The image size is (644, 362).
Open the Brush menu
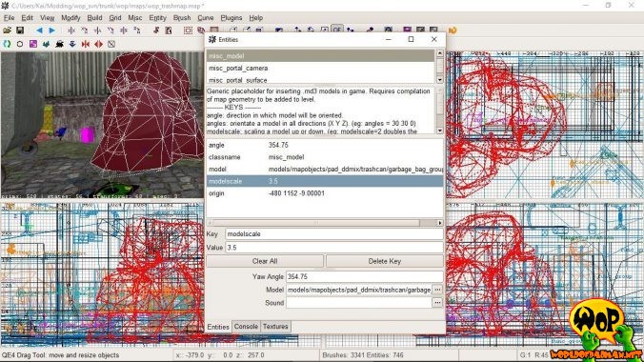[x=182, y=18]
